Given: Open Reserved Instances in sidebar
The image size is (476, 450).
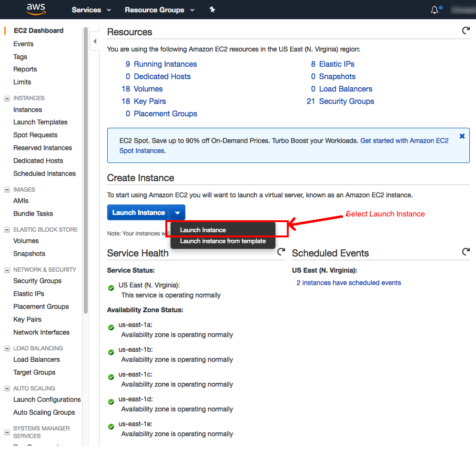Looking at the screenshot, I should coord(42,148).
